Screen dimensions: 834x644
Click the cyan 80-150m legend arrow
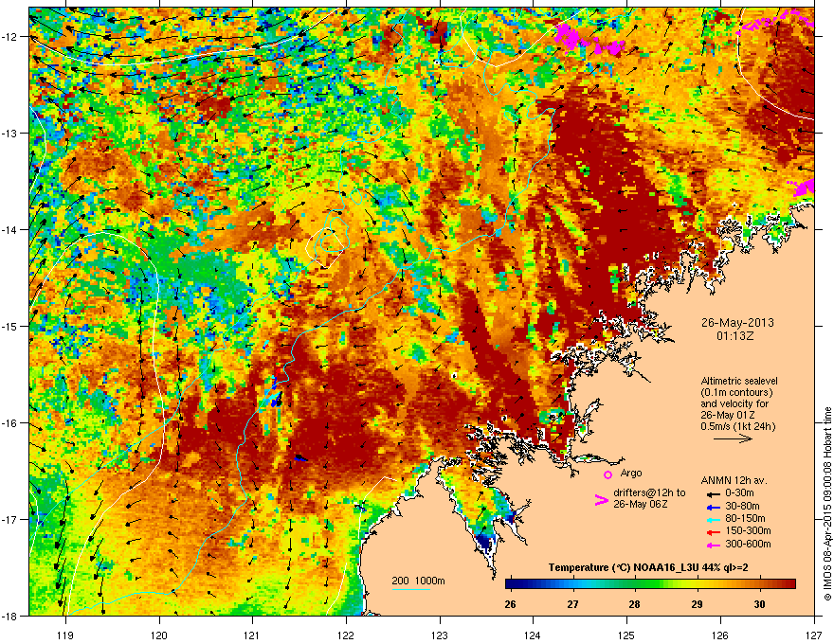[713, 519]
